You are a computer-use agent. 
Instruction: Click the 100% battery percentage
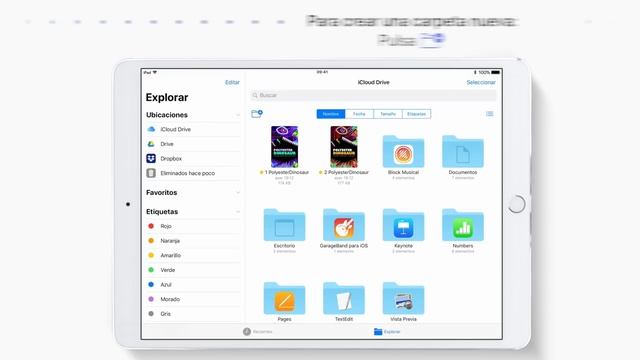click(x=484, y=72)
